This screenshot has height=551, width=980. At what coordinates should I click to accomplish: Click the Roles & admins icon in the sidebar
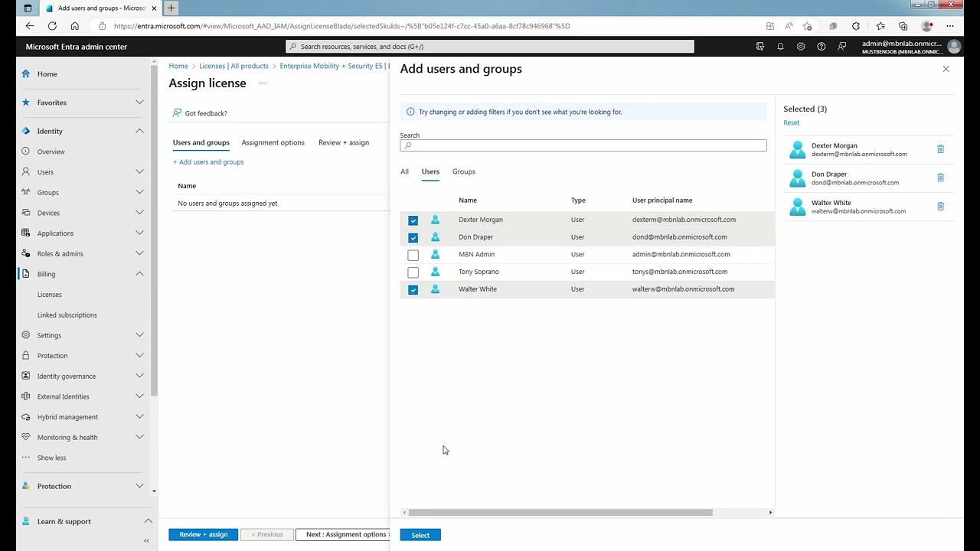pos(26,253)
